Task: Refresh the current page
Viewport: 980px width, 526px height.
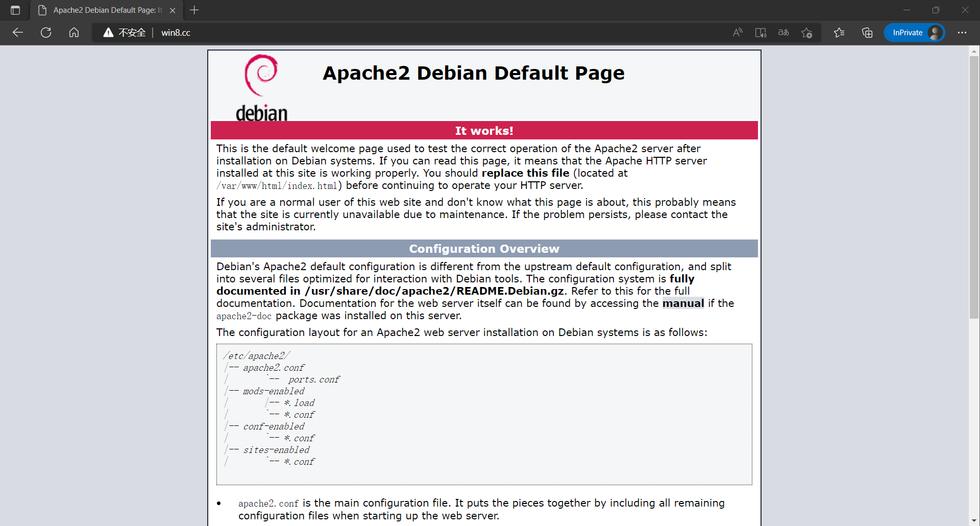Action: (x=46, y=33)
